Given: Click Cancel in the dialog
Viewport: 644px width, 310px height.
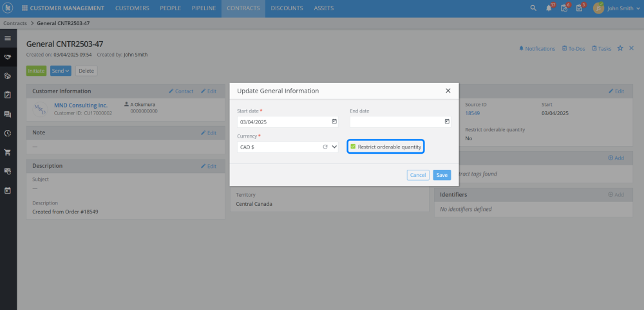Looking at the screenshot, I should coord(418,175).
